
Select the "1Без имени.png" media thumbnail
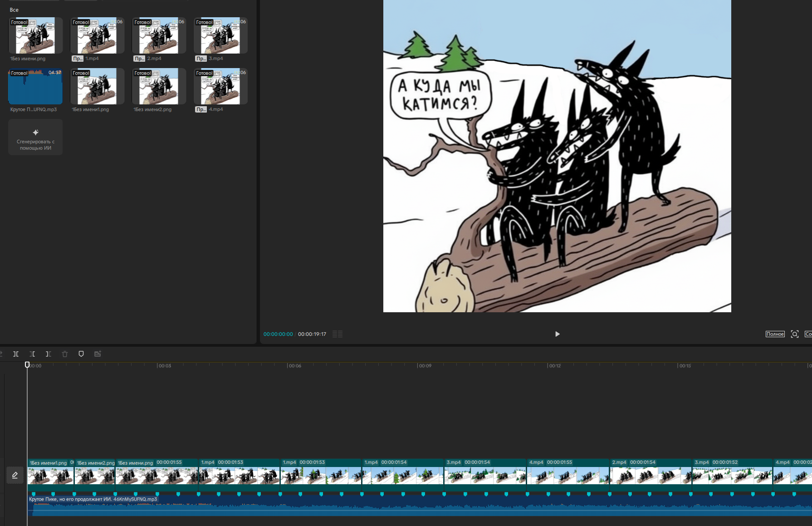35,36
